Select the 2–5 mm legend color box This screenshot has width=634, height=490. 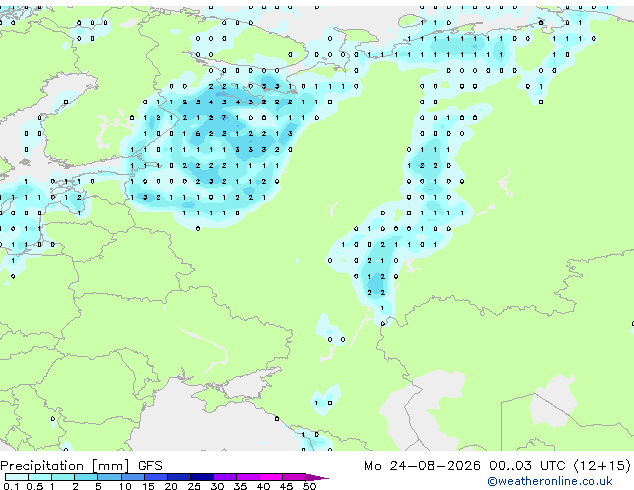86,477
